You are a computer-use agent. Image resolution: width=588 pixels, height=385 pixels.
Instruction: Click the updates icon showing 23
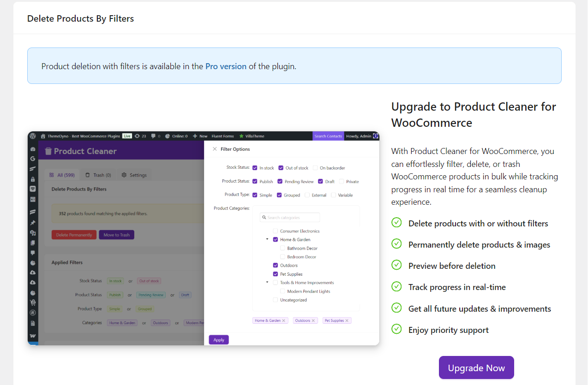point(137,136)
